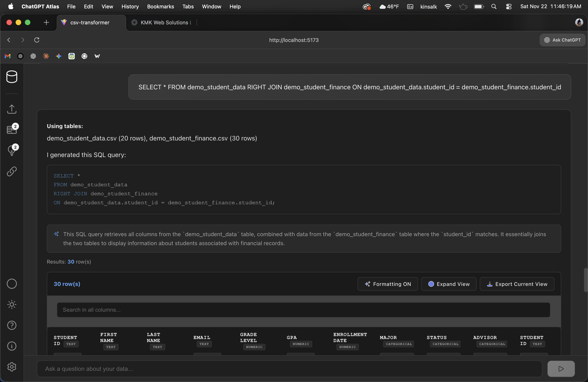Open the Gmail bookmark

click(7, 56)
